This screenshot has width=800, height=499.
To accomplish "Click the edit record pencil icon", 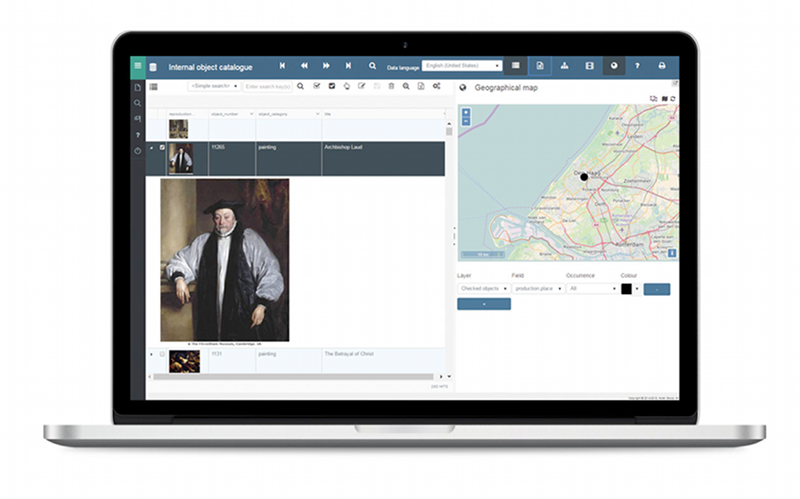I will pos(361,86).
